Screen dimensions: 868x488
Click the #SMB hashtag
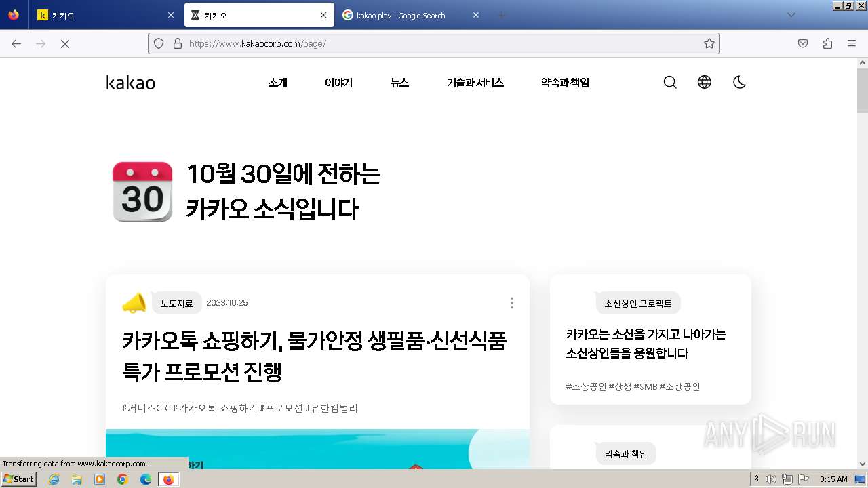[646, 386]
